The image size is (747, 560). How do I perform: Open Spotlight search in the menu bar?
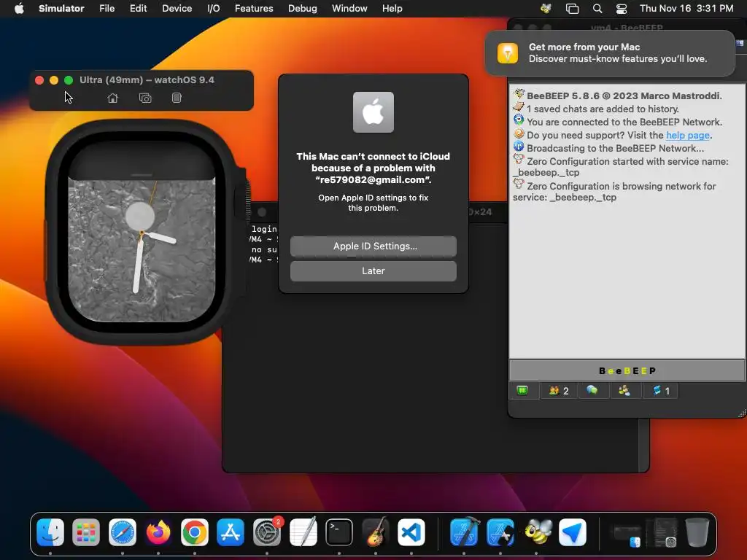click(597, 8)
